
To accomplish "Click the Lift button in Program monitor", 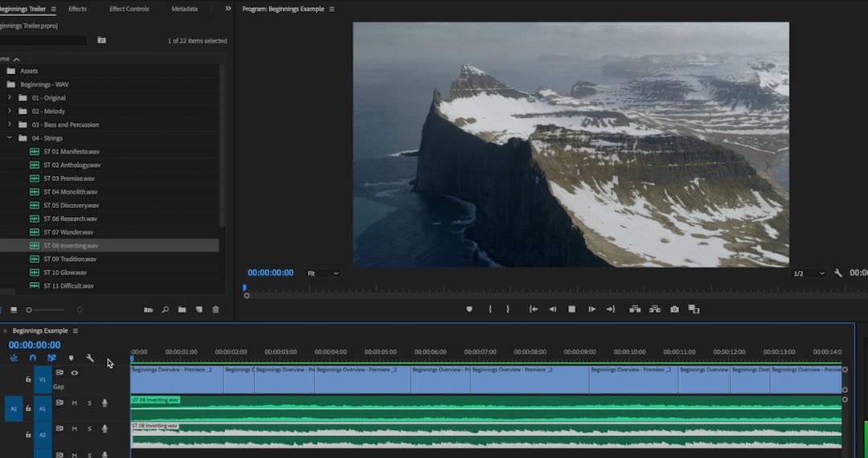I will click(x=634, y=309).
